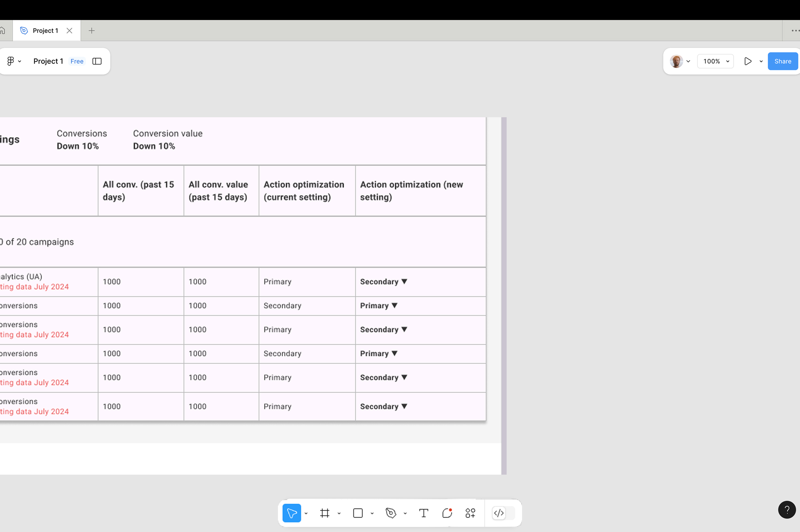This screenshot has height=532, width=800.
Task: Select the Pen tool
Action: [x=391, y=513]
